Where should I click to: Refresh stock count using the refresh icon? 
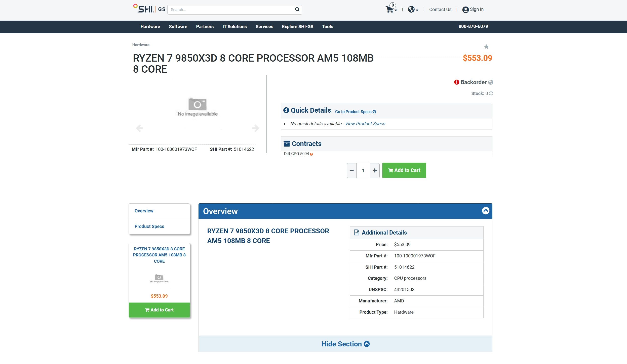tap(491, 93)
